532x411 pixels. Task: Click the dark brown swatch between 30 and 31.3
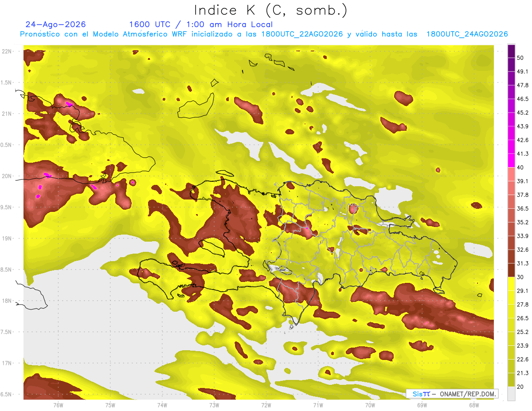511,270
